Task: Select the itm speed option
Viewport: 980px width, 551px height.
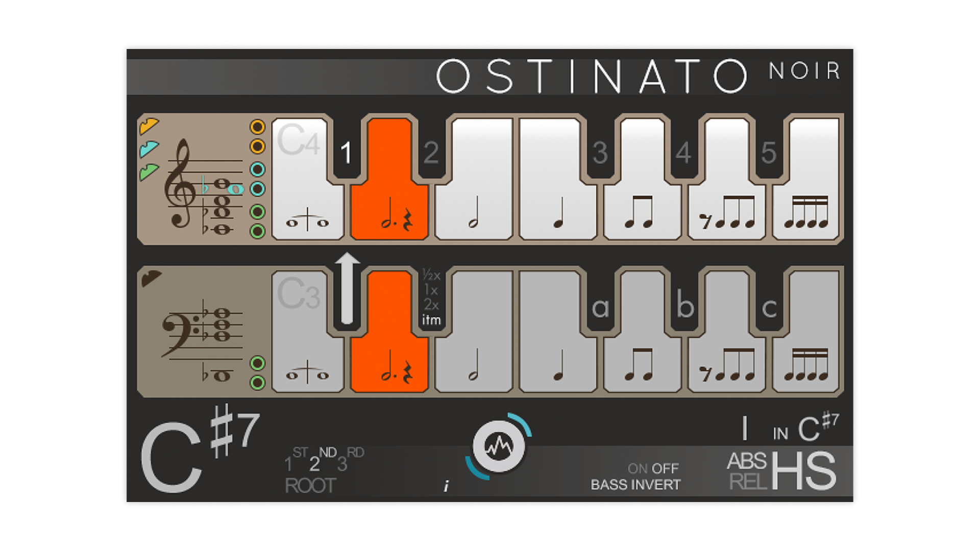Action: [431, 320]
